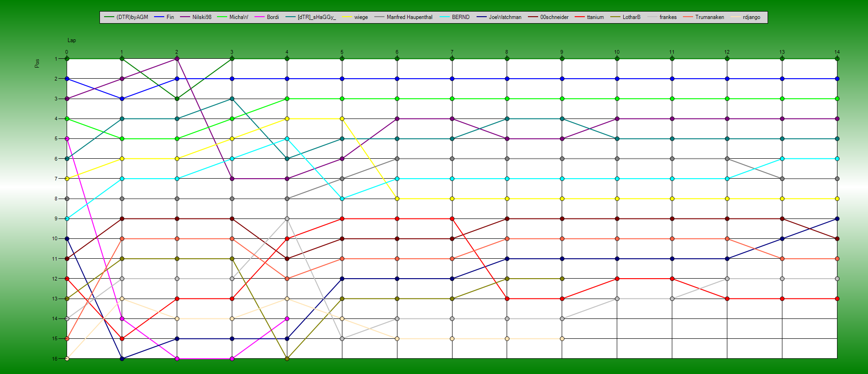
Task: Click BERND's cyan marker at lap 5, position 8
Action: coord(342,199)
